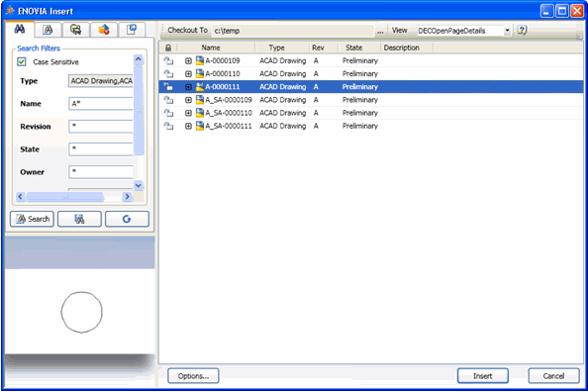
Task: Open the third tab with folder search icon
Action: click(76, 30)
